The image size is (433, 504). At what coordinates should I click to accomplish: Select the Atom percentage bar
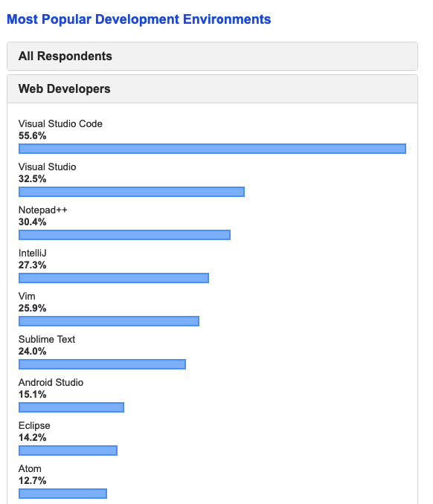(x=62, y=494)
